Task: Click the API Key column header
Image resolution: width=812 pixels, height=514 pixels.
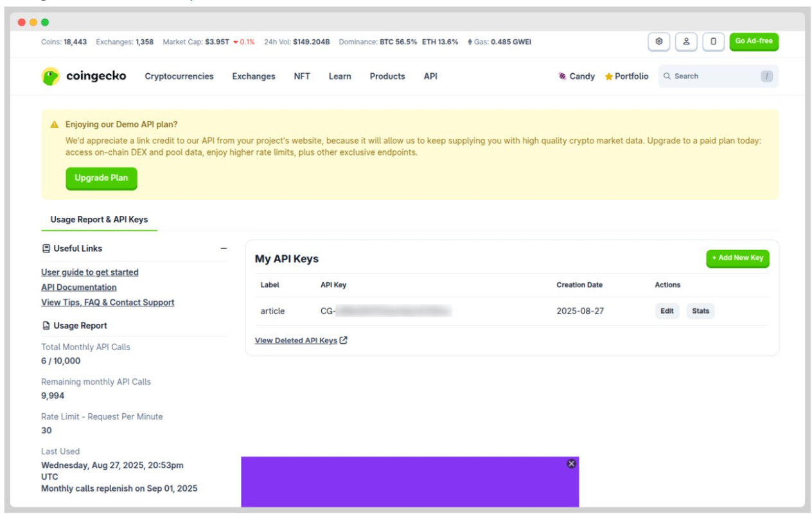Action: (x=333, y=285)
